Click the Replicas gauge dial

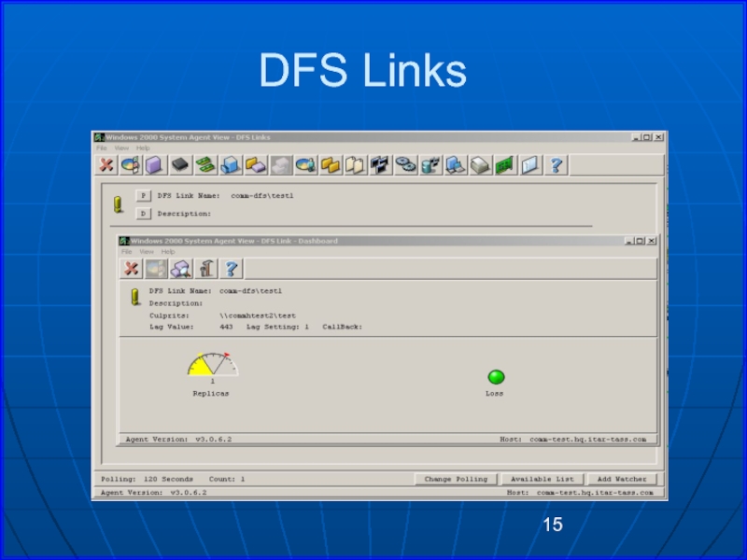[x=213, y=365]
